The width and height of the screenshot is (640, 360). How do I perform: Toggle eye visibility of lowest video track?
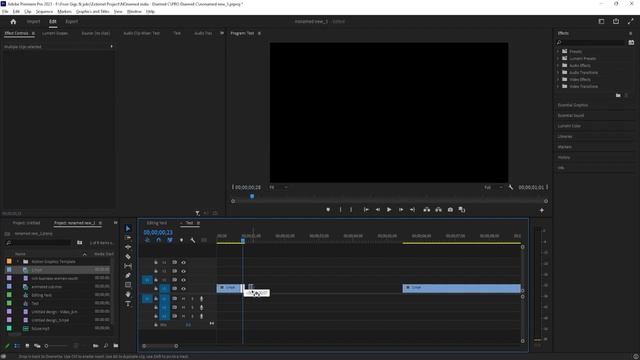pos(183,289)
